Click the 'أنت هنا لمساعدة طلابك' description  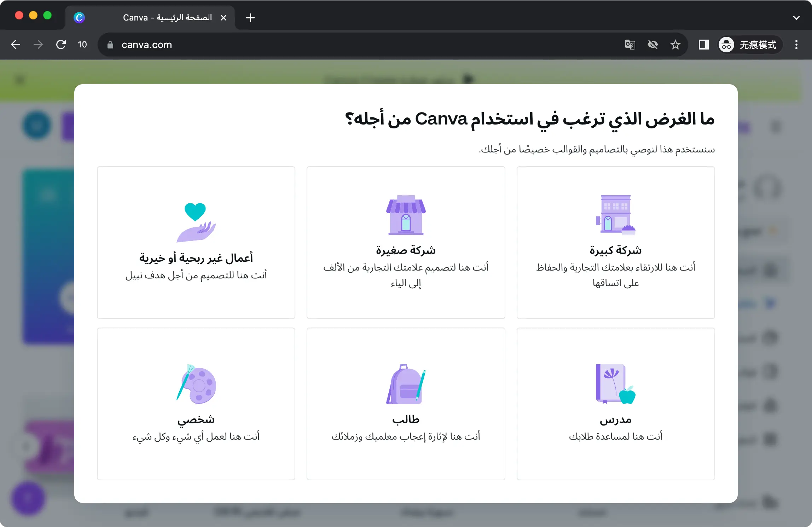[616, 436]
